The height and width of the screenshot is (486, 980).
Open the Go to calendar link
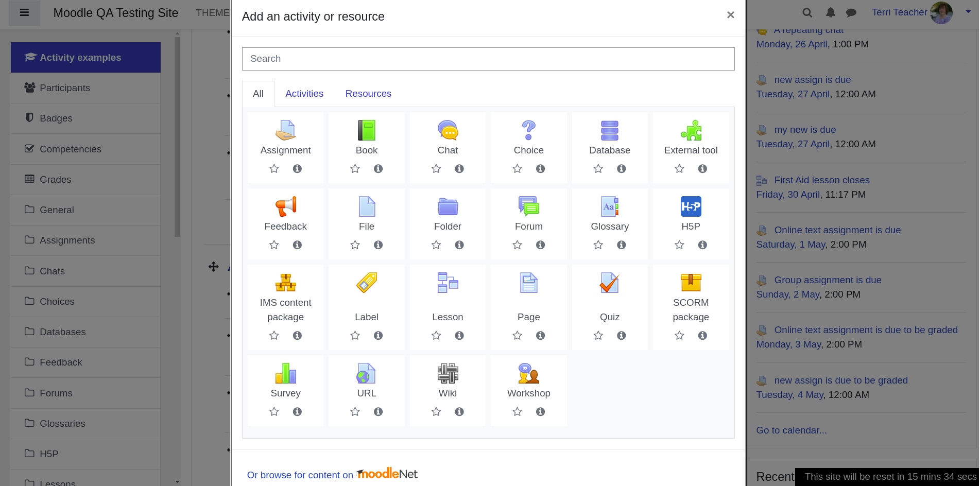click(791, 430)
